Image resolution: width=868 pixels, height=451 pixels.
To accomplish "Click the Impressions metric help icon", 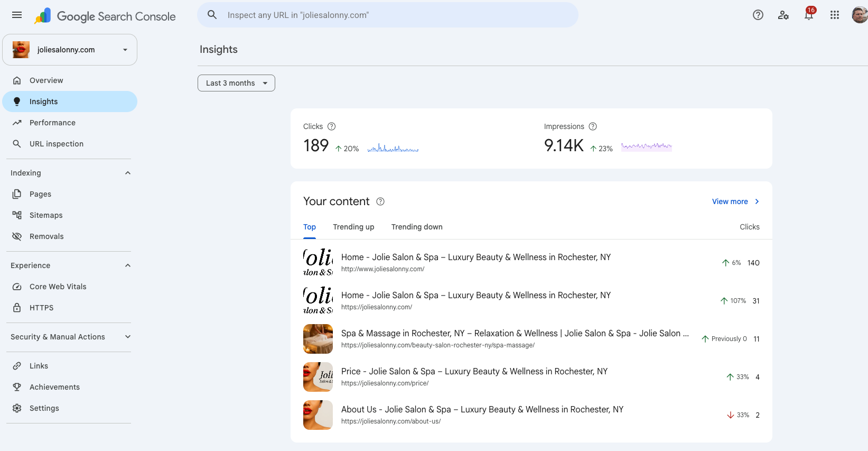I will click(593, 126).
